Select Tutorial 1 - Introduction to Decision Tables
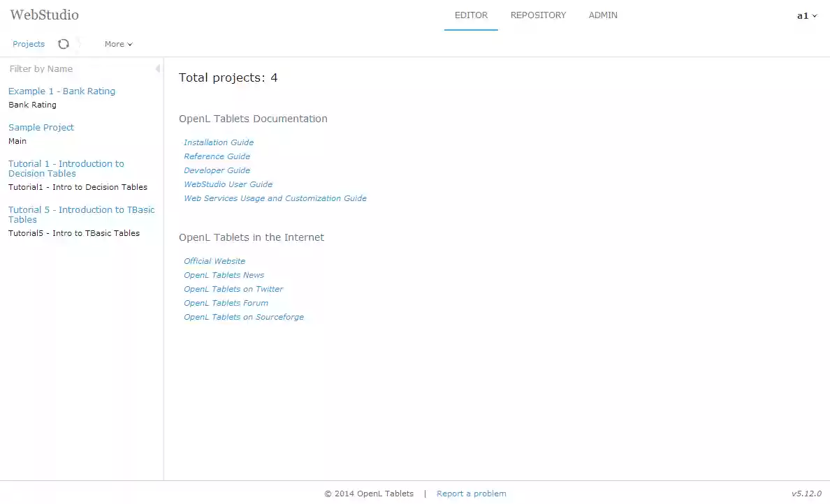Viewport: 830px width, 504px height. 66,168
